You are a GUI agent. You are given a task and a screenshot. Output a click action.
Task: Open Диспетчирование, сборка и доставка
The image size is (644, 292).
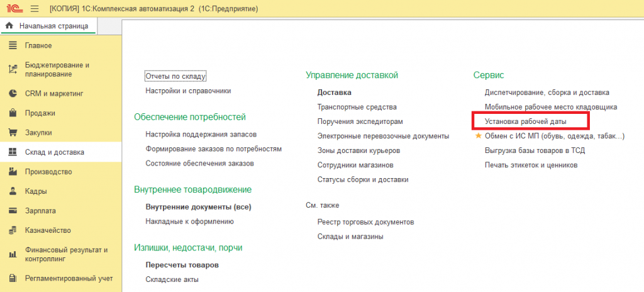[547, 93]
